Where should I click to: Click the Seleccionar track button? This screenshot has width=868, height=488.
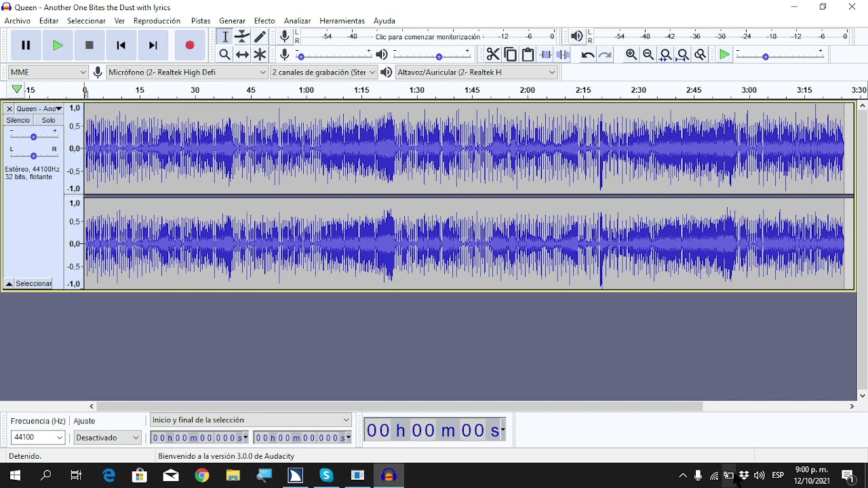coord(34,283)
